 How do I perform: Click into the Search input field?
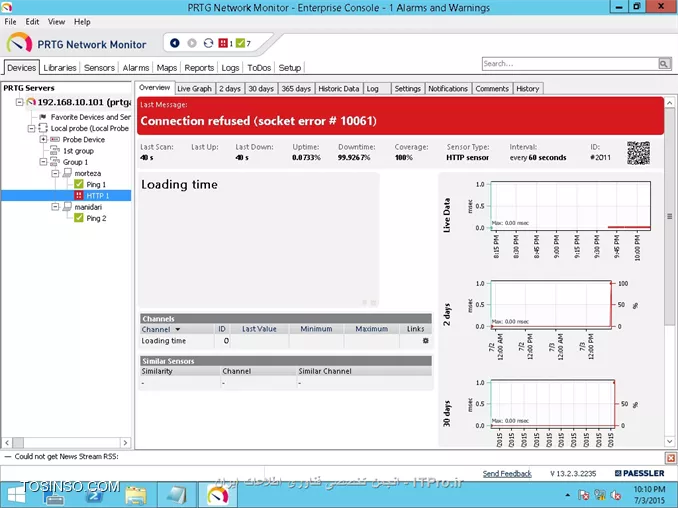(570, 64)
